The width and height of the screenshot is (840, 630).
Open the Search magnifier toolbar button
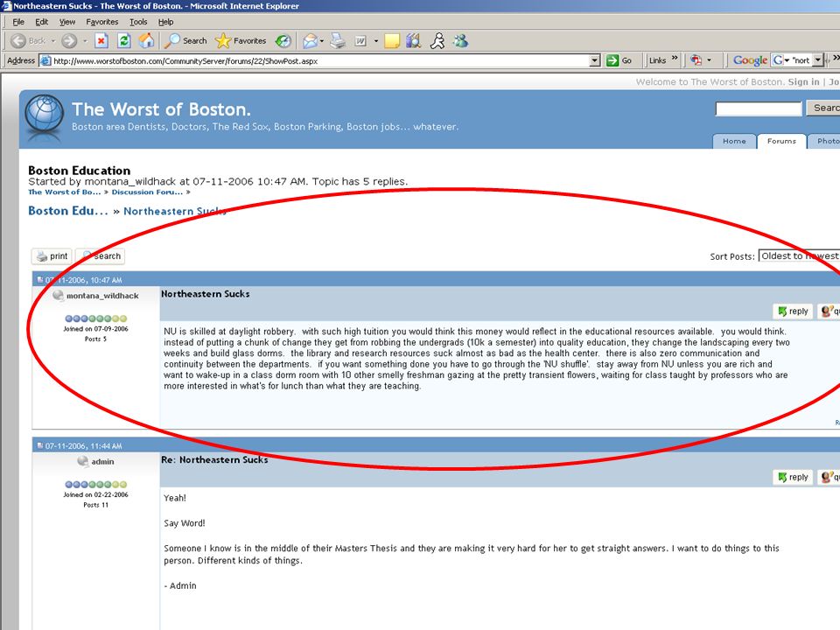coord(185,41)
